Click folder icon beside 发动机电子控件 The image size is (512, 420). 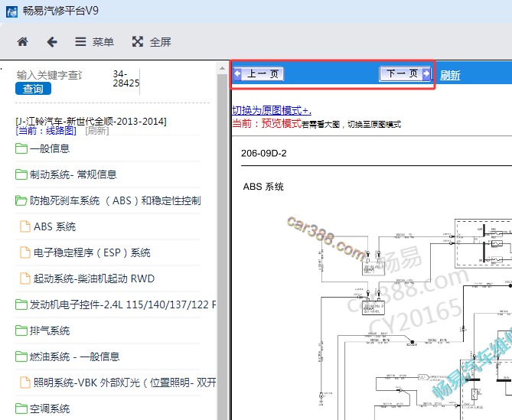coord(21,304)
